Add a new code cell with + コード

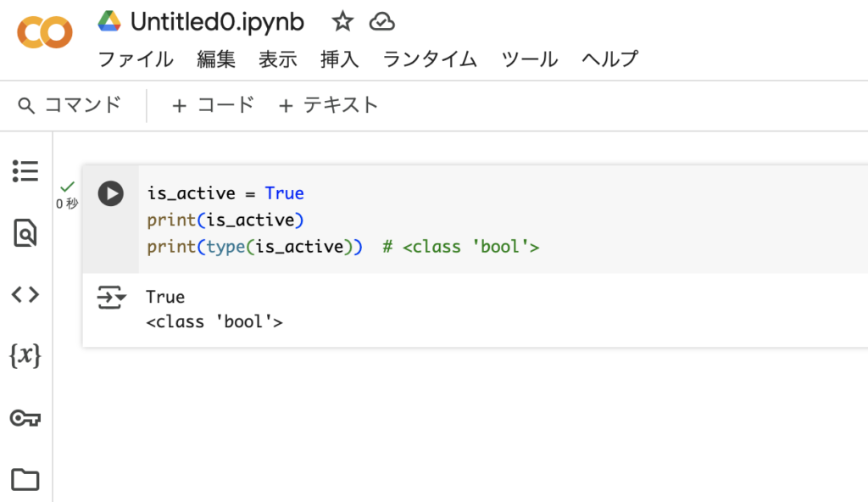coord(213,104)
